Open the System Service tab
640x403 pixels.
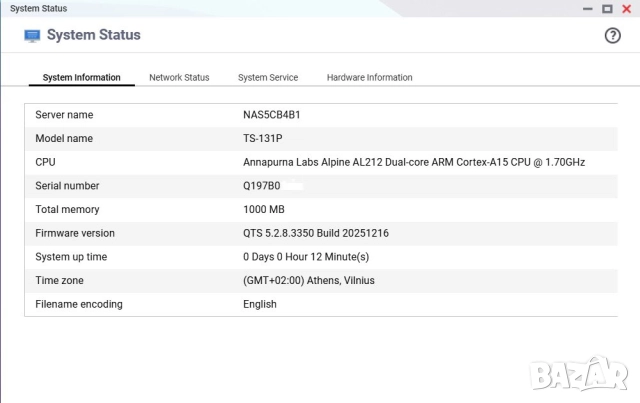pos(268,78)
